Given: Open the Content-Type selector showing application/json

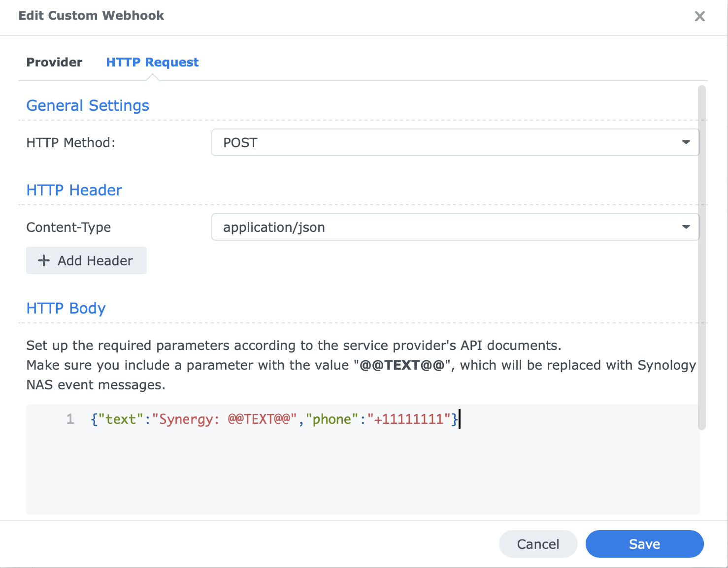Looking at the screenshot, I should [453, 227].
